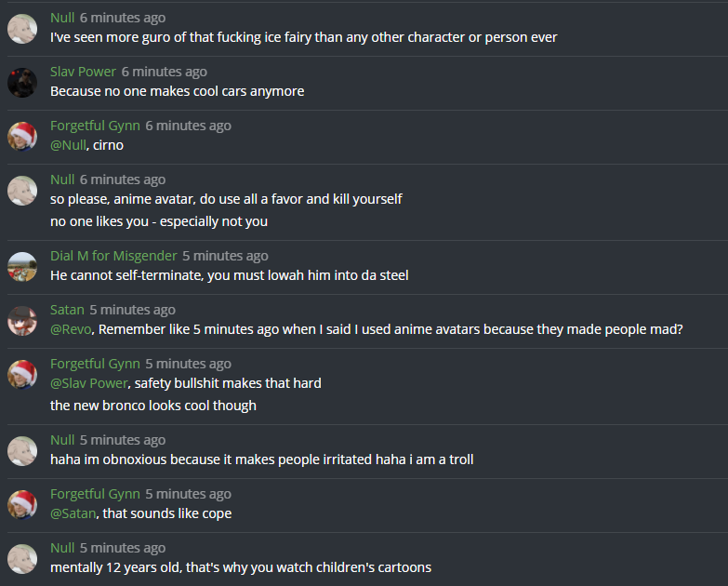Click Null's avatar beside the ice fairy message
The image size is (728, 586).
22,28
